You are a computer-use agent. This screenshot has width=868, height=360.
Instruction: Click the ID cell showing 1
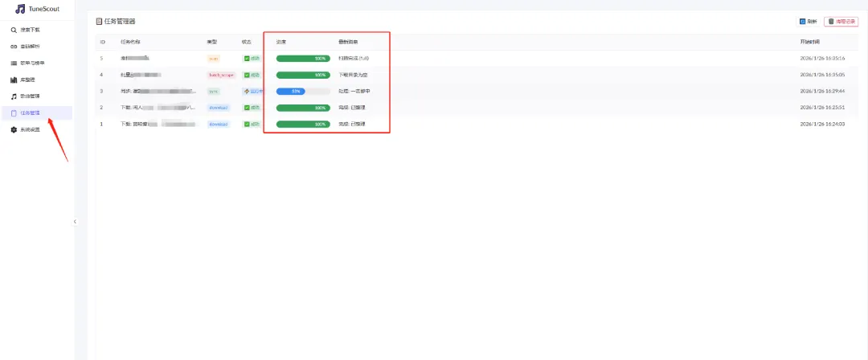click(101, 125)
